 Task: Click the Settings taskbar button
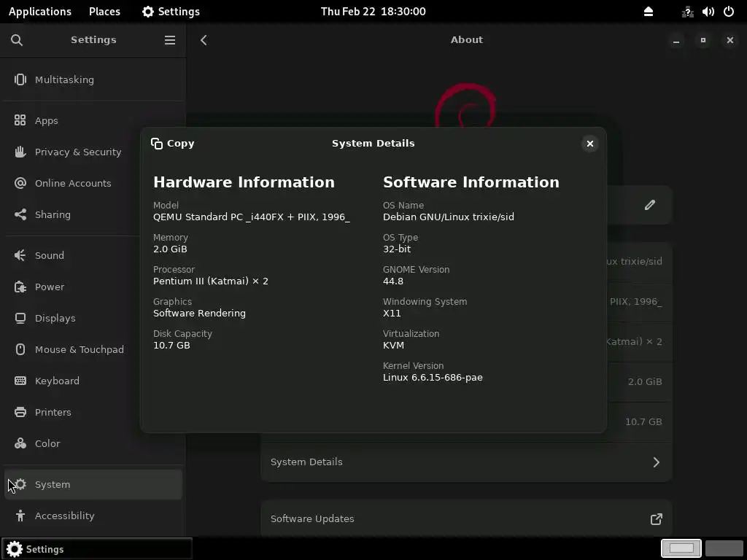pos(97,549)
